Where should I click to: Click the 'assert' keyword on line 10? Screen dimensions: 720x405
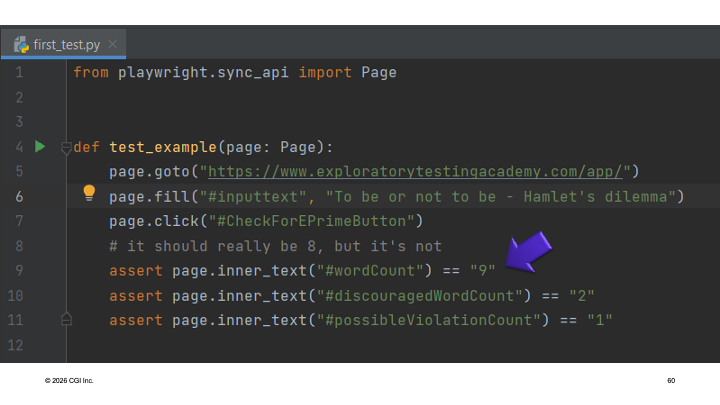click(136, 296)
